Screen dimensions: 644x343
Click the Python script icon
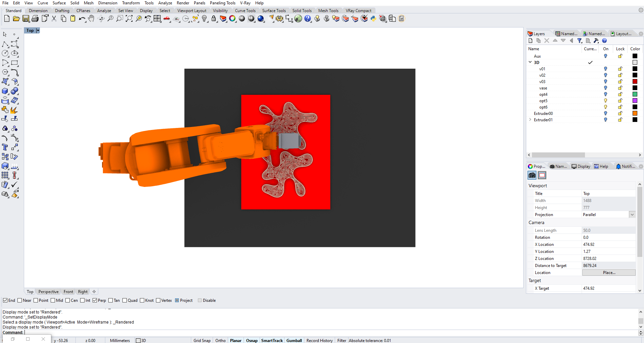pos(373,19)
